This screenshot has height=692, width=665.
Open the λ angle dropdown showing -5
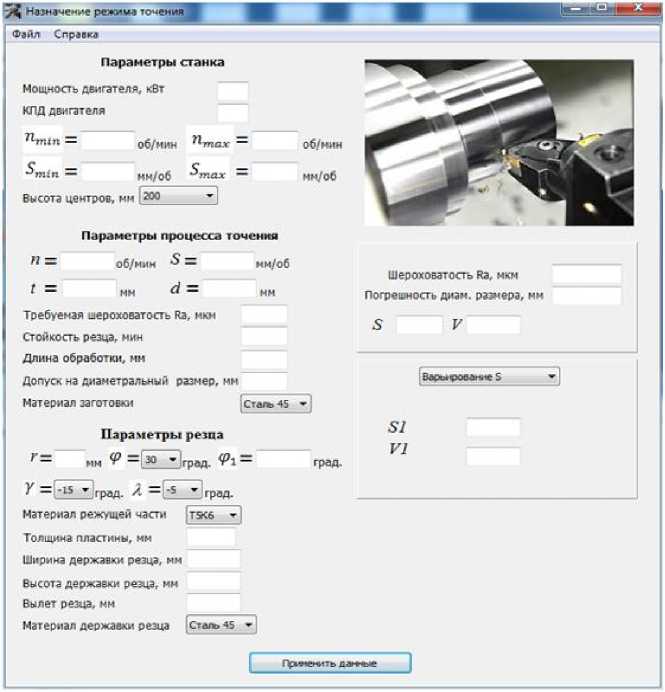tap(182, 491)
